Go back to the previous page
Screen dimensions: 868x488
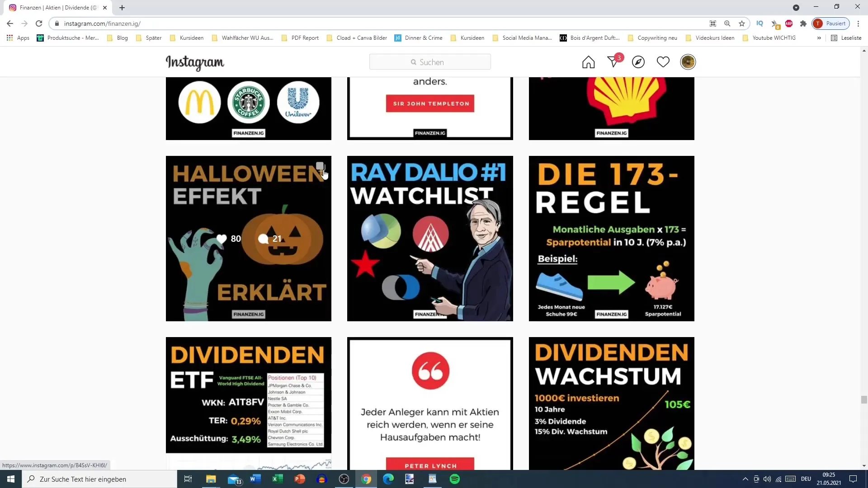point(10,23)
